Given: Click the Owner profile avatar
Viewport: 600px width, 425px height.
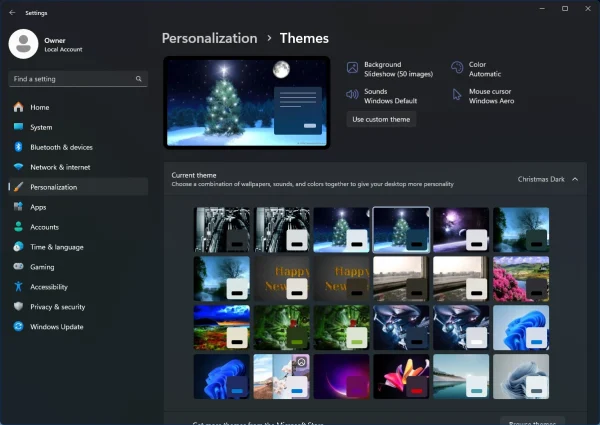Looking at the screenshot, I should 23,44.
